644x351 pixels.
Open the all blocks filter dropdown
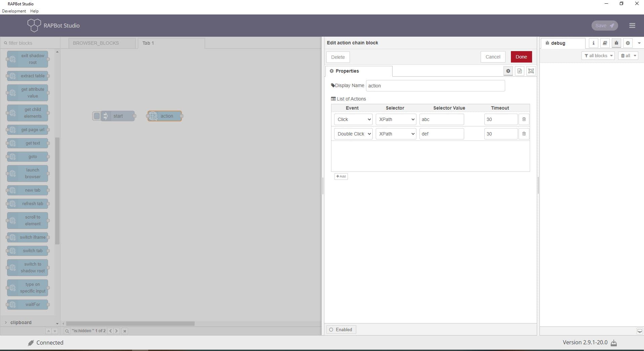point(598,56)
